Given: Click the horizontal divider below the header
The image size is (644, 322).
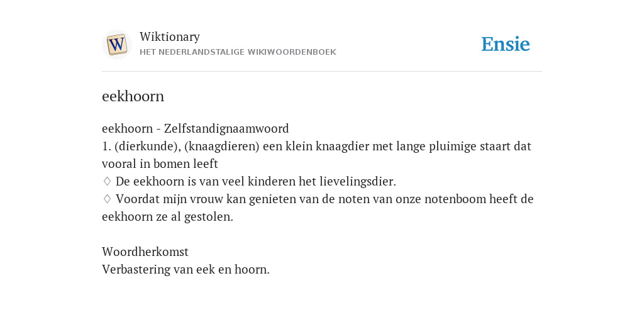Looking at the screenshot, I should [322, 72].
